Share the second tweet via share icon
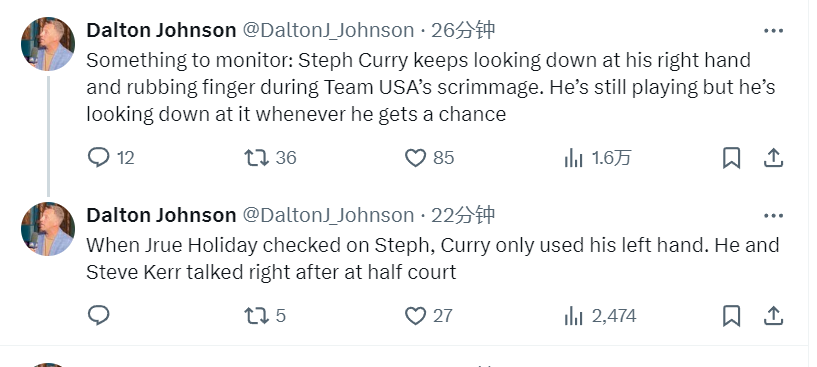This screenshot has width=817, height=367. click(x=774, y=315)
